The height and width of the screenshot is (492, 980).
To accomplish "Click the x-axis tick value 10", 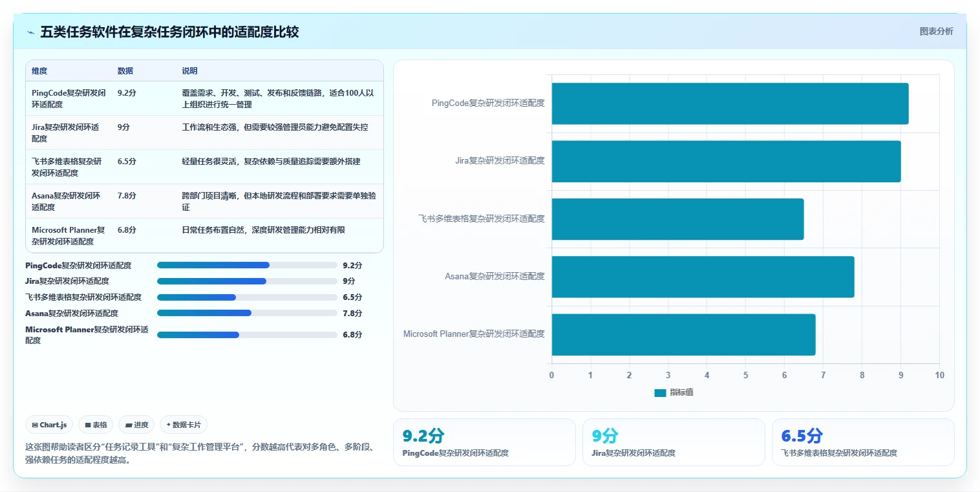I will coord(939,376).
